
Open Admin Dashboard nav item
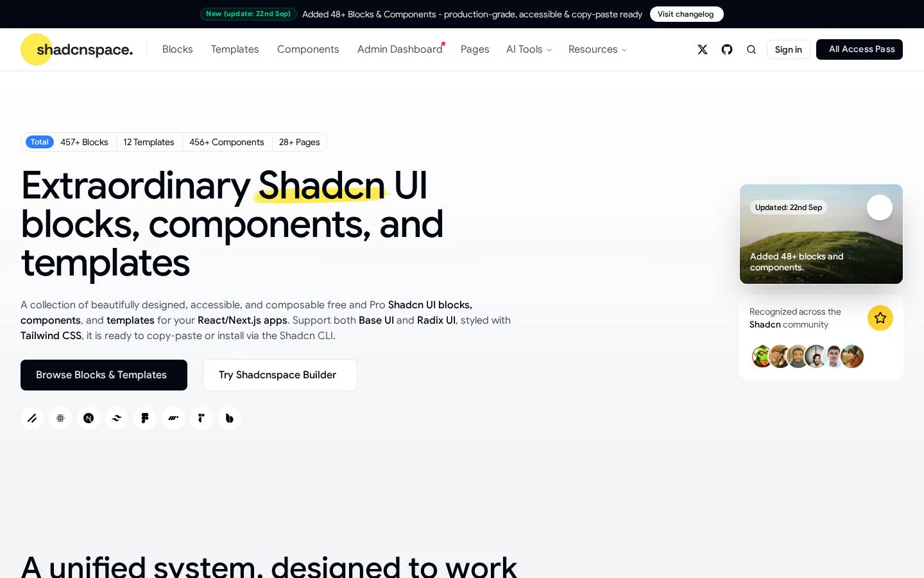click(400, 49)
